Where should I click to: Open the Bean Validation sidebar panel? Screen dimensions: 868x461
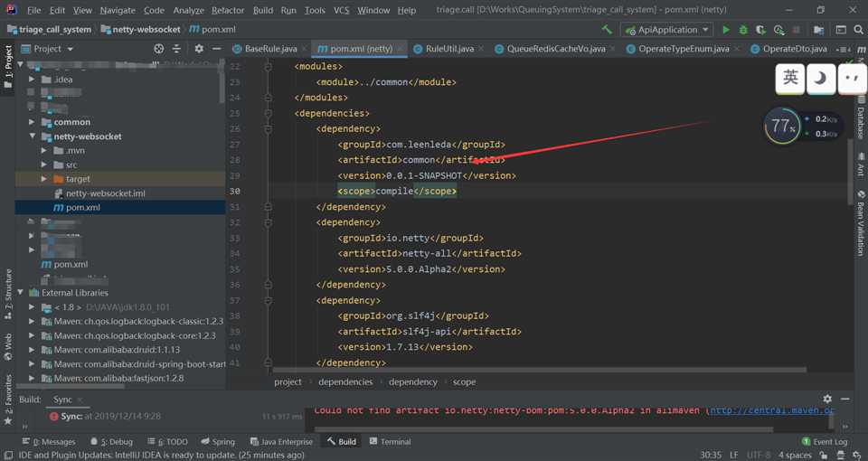[861, 223]
